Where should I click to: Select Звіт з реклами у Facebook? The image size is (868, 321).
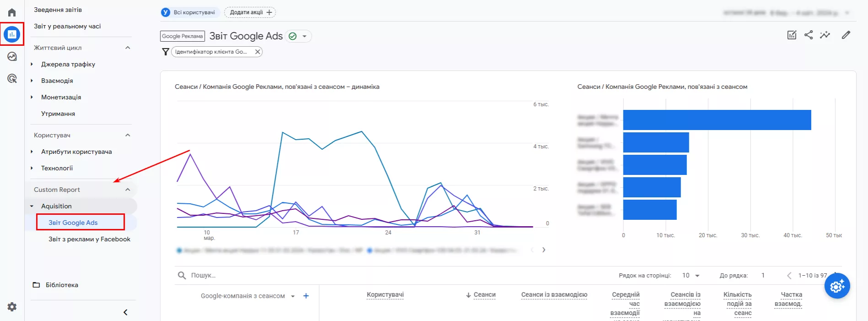[89, 239]
